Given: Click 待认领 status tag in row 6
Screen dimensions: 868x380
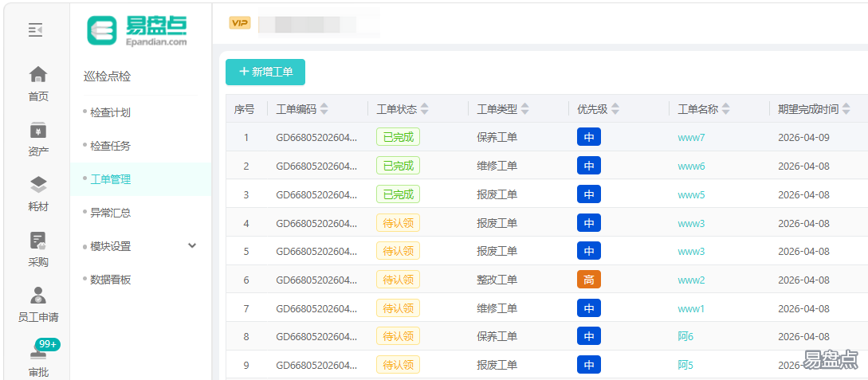Looking at the screenshot, I should coord(398,280).
